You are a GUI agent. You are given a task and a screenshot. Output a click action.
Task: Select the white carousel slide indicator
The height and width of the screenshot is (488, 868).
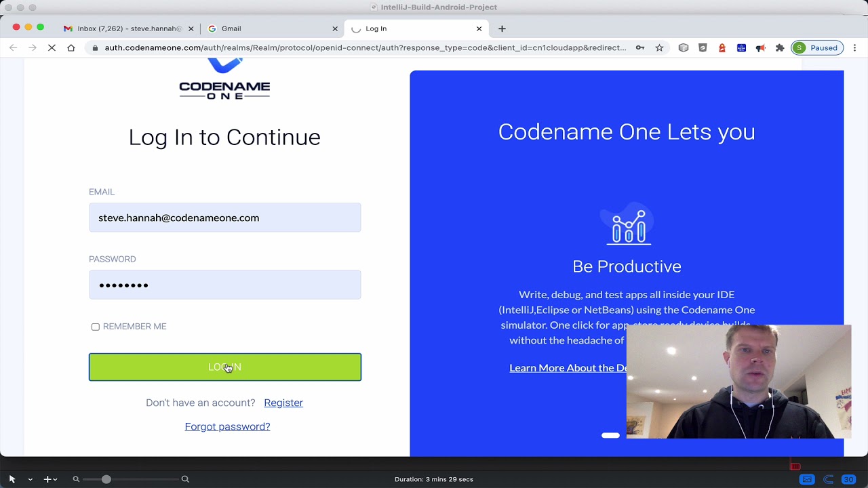coord(610,435)
